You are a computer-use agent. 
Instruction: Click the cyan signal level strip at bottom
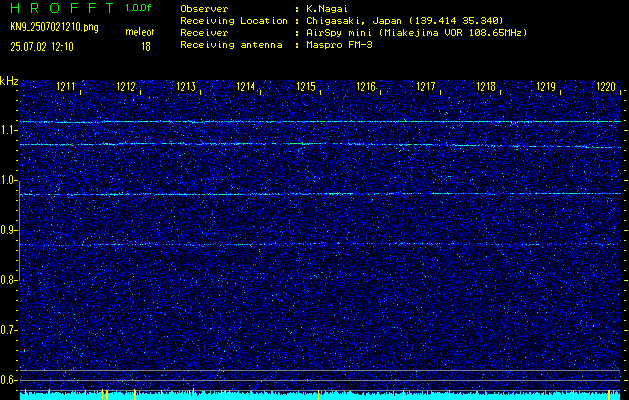pyautogui.click(x=320, y=396)
